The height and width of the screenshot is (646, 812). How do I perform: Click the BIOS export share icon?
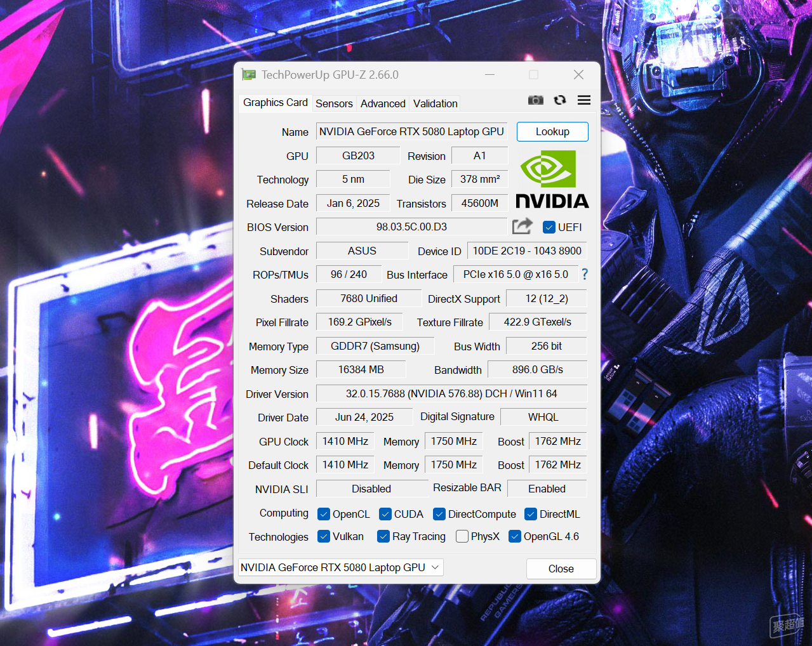coord(522,226)
